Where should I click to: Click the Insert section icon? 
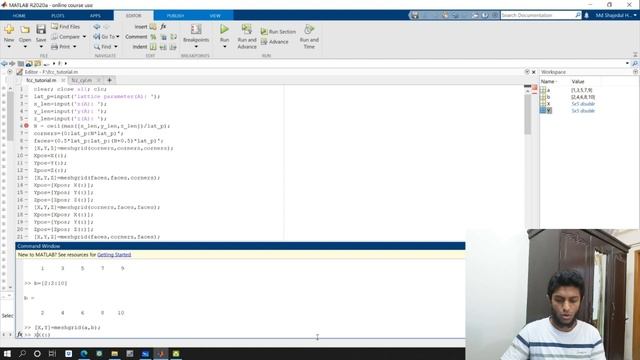153,27
